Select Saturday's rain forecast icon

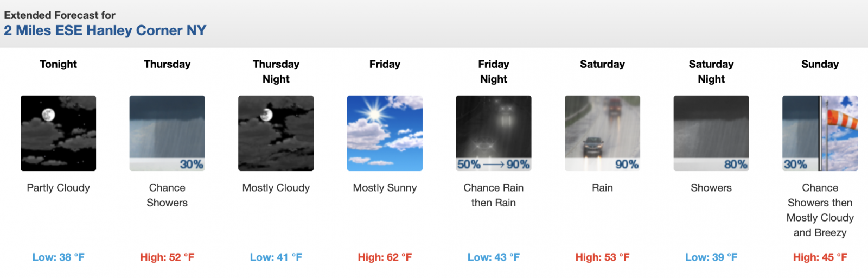(602, 133)
